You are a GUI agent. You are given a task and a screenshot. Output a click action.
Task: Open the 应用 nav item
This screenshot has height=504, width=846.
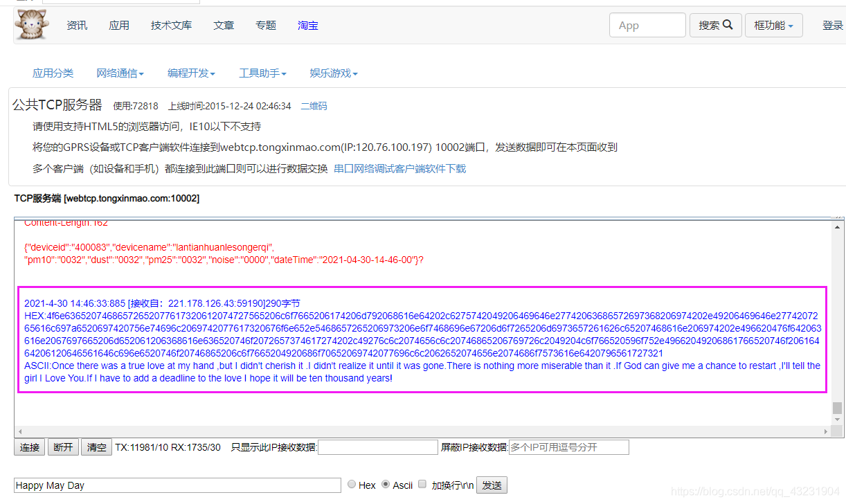(119, 26)
